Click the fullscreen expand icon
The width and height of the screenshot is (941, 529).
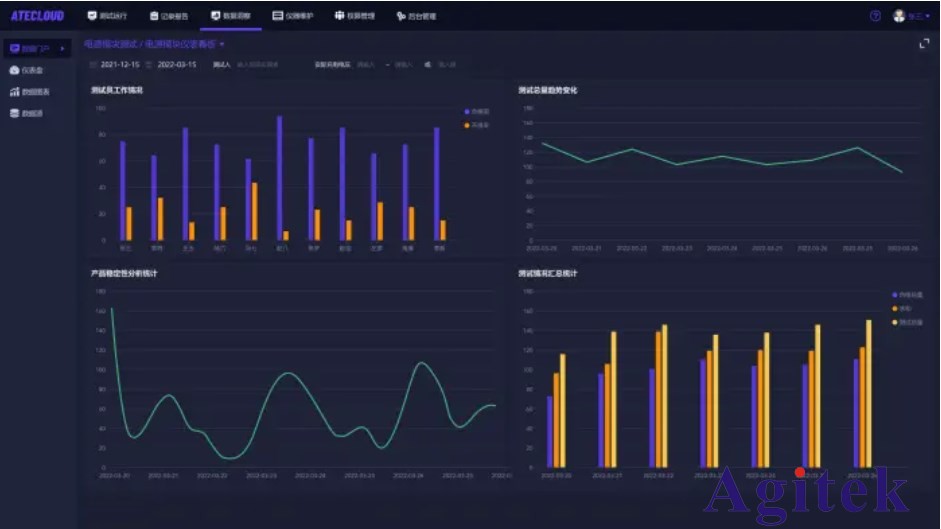[x=924, y=44]
